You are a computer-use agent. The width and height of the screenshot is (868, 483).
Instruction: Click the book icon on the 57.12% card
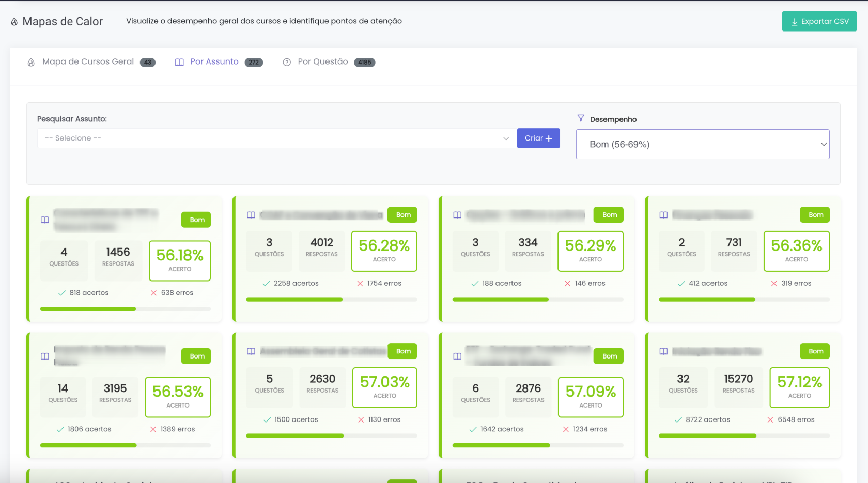[663, 351]
